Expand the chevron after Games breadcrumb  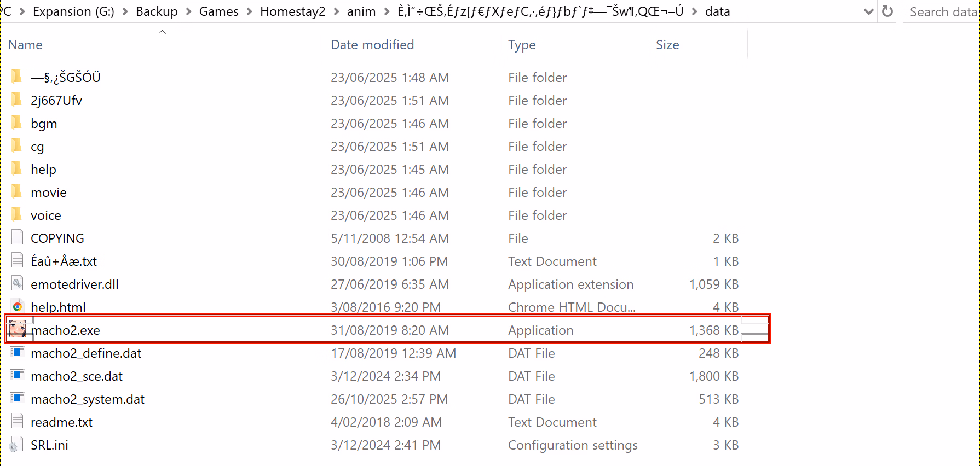tap(249, 11)
